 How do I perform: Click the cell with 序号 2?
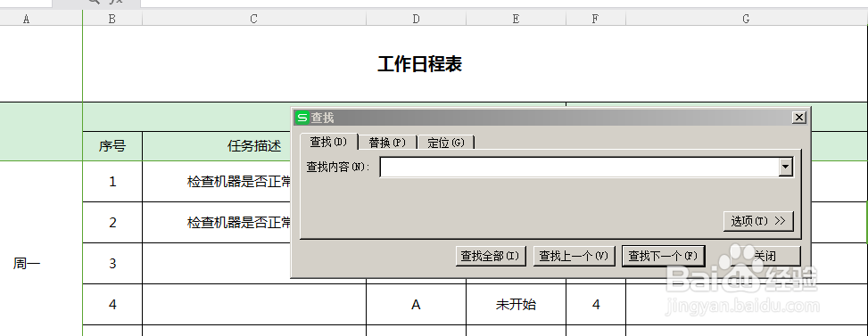click(x=112, y=222)
